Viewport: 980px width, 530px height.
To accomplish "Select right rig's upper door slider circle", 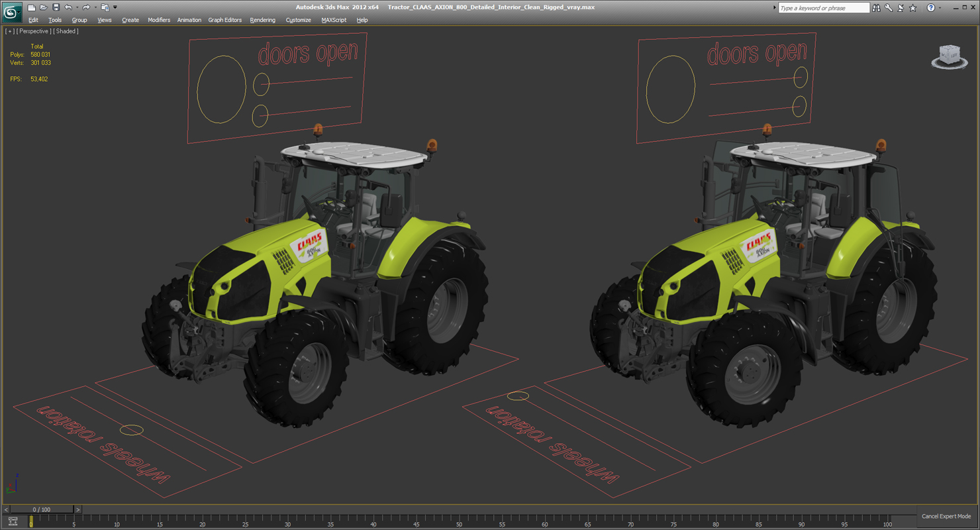I will point(801,77).
